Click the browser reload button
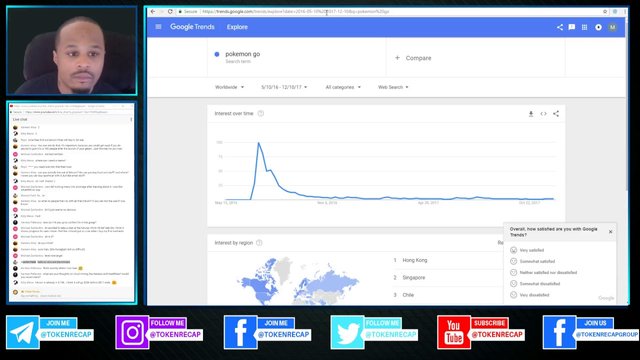 point(170,11)
